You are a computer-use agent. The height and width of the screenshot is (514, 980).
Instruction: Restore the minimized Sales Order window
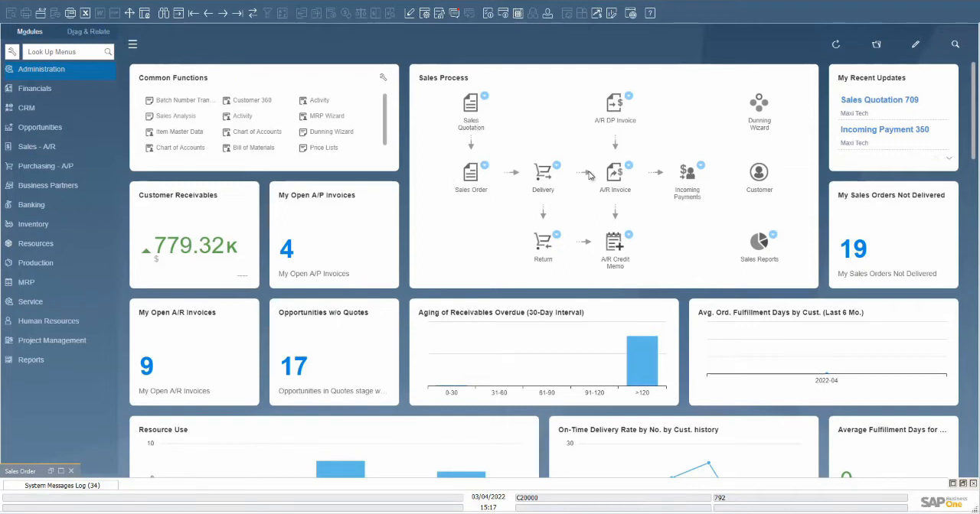(51, 471)
